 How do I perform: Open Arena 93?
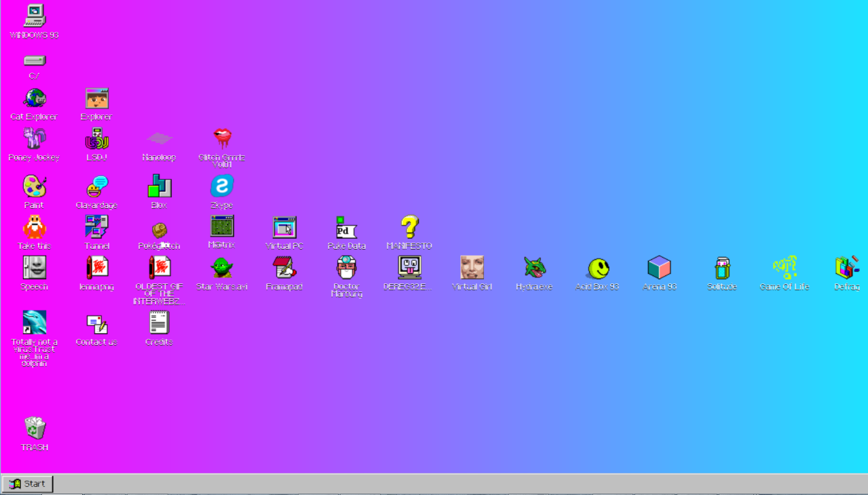659,267
